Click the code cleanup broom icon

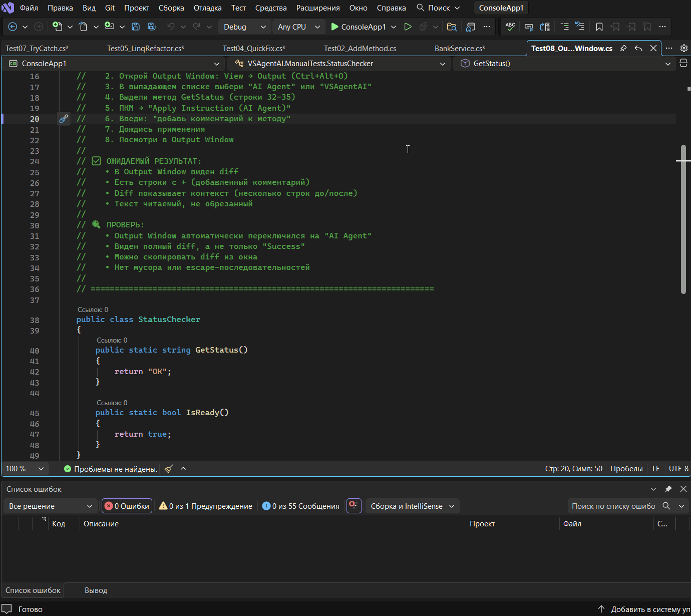[169, 469]
